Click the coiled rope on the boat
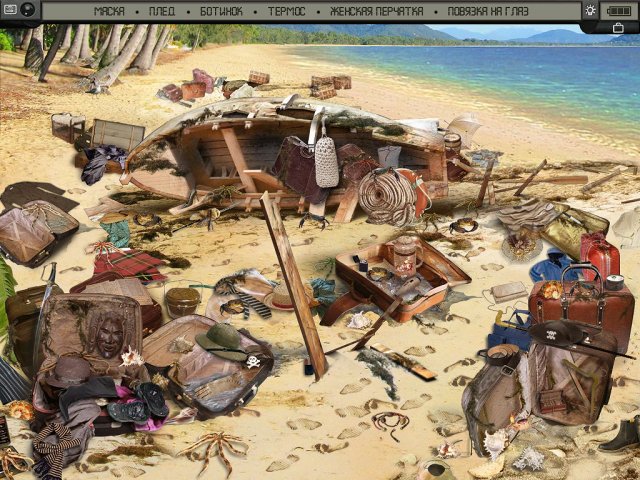This screenshot has height=480, width=640. (x=388, y=195)
